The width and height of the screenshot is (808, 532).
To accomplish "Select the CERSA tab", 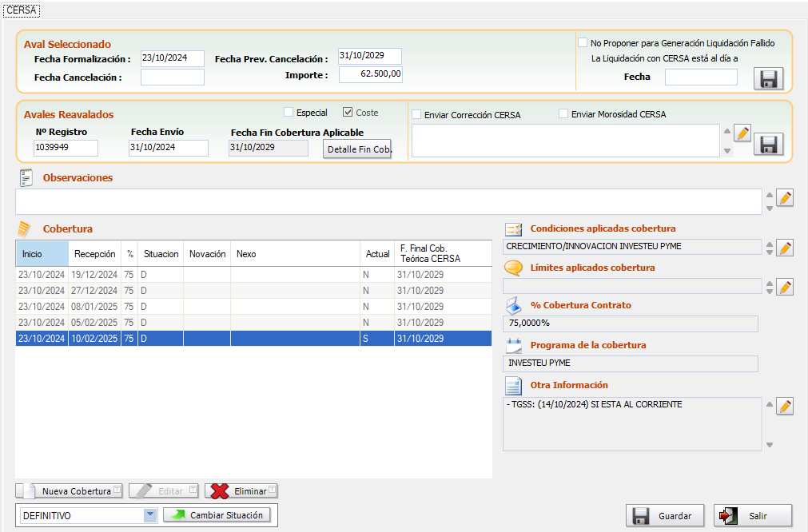I will [21, 10].
